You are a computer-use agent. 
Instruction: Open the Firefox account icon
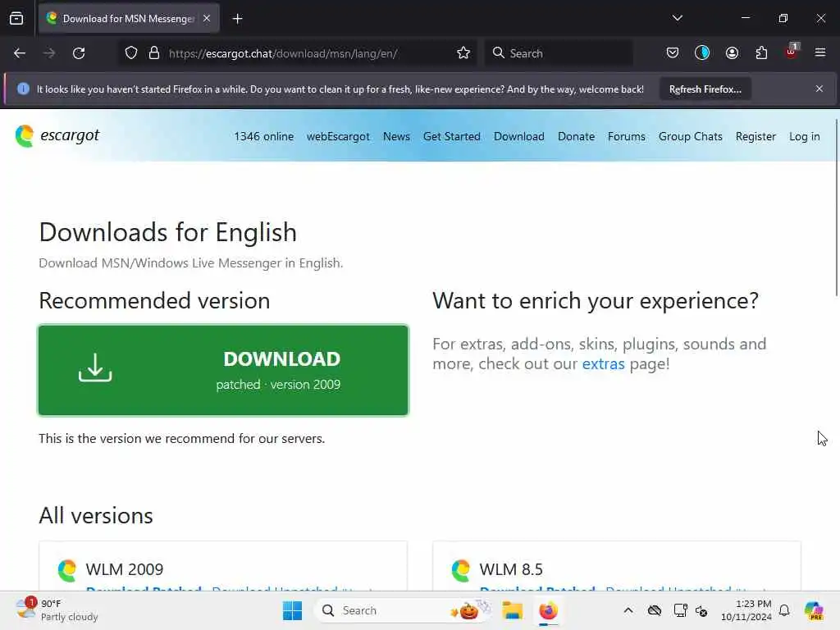point(732,53)
